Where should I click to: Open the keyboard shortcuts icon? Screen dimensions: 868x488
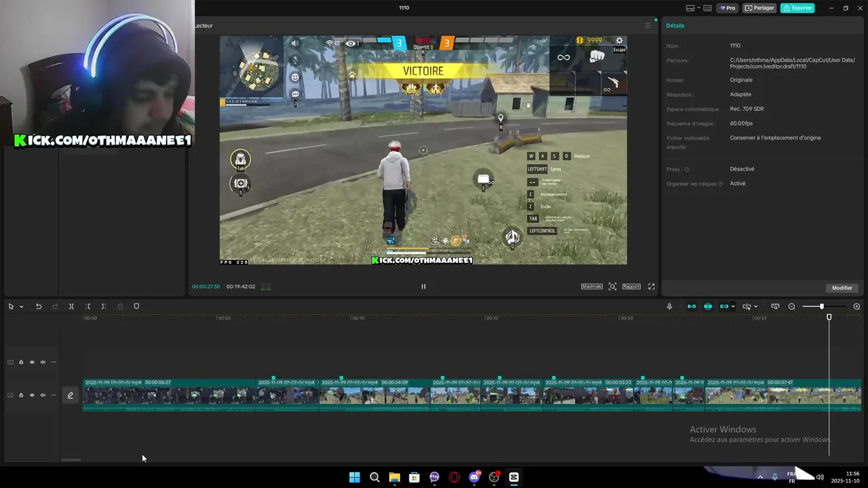coord(707,8)
